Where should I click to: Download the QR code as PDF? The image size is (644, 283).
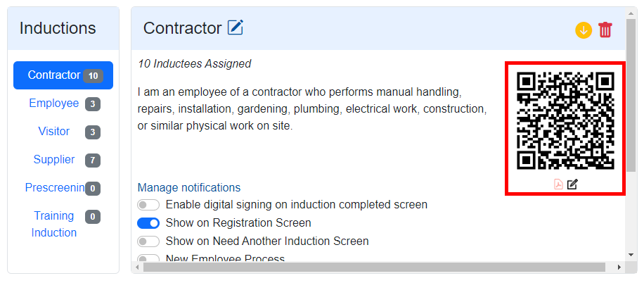pyautogui.click(x=558, y=184)
